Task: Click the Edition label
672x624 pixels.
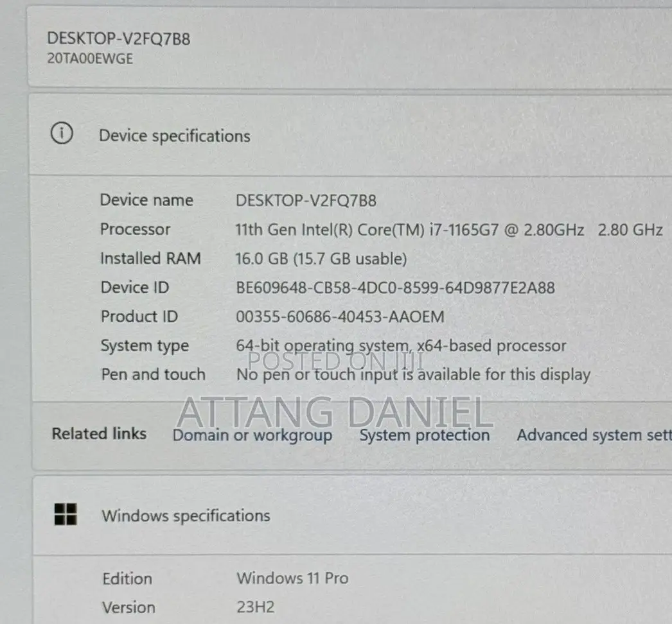Action: click(x=127, y=579)
